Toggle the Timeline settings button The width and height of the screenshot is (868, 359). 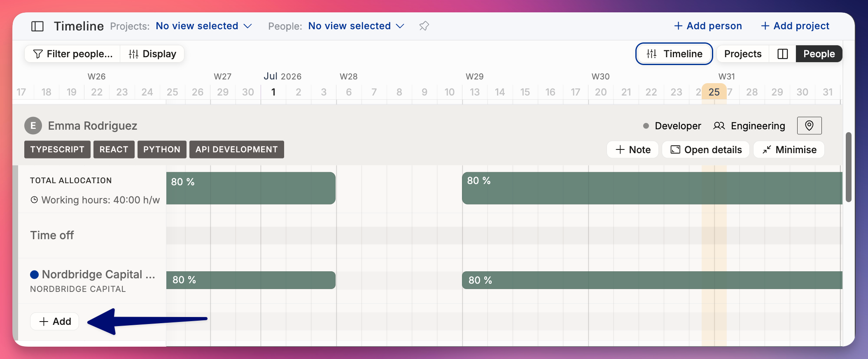[x=674, y=54]
